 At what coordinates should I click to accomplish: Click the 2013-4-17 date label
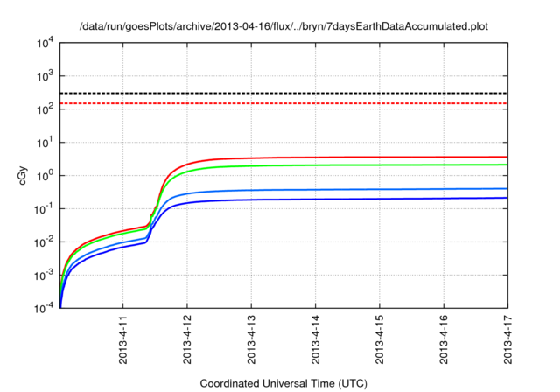pyautogui.click(x=507, y=339)
